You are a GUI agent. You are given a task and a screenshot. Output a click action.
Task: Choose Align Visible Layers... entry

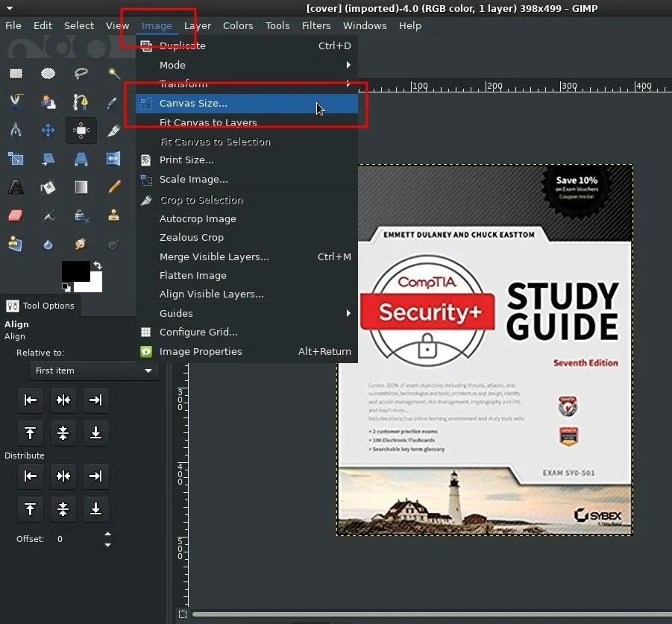247,294
